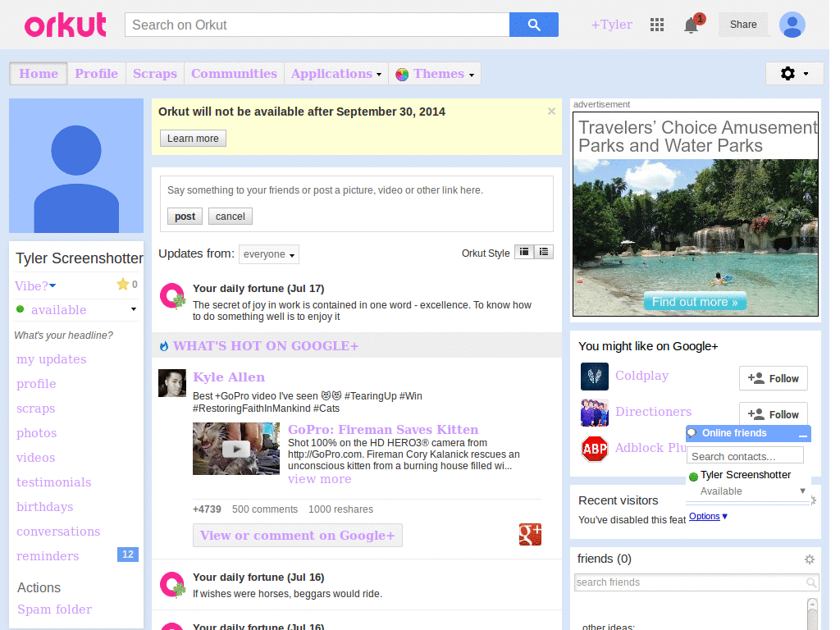840x630 pixels.
Task: Click the Share button
Action: coord(743,25)
